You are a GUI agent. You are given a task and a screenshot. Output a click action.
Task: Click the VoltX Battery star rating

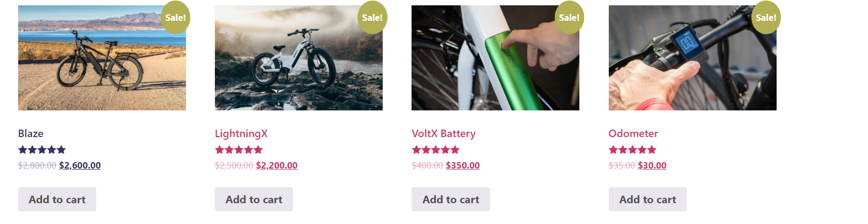(436, 150)
